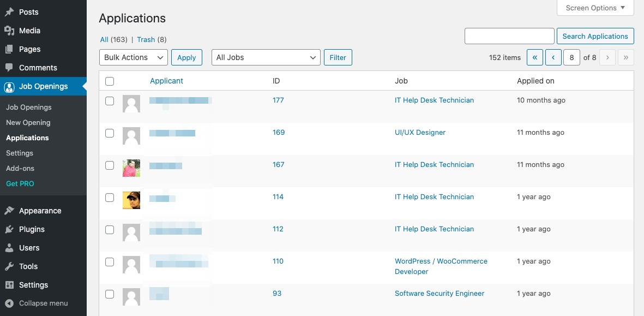The height and width of the screenshot is (316, 644).
Task: Click the Users person icon
Action: coord(9,248)
